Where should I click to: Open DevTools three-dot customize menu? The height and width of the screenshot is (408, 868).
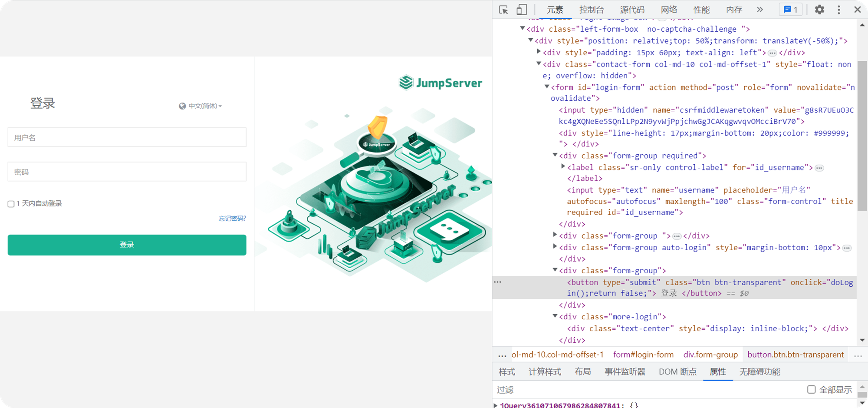pyautogui.click(x=839, y=10)
